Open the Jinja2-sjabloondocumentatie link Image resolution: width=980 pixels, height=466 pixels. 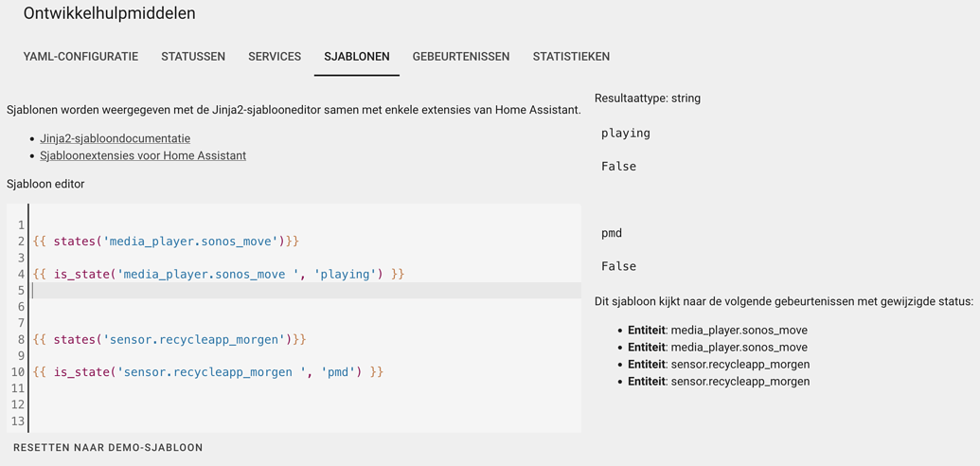point(115,138)
